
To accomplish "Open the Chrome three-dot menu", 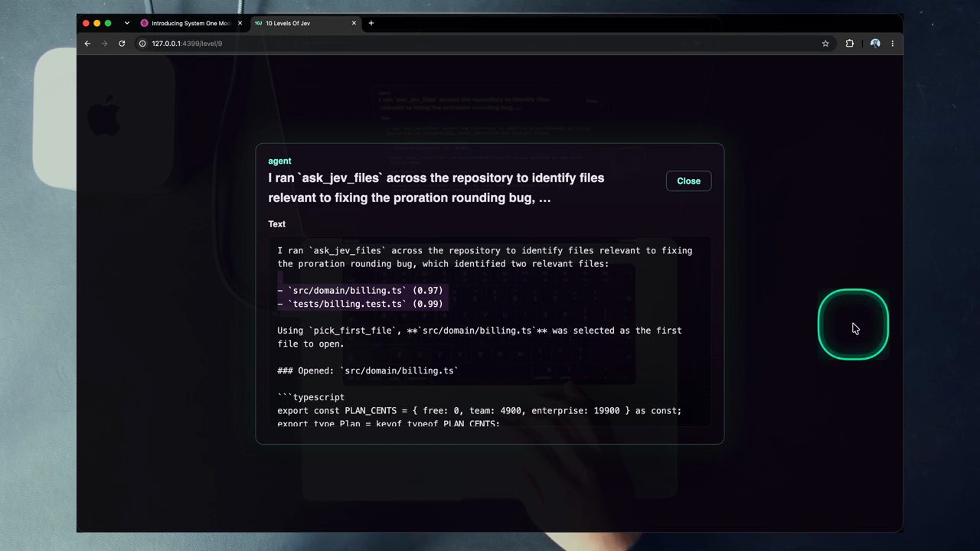I will (x=892, y=44).
